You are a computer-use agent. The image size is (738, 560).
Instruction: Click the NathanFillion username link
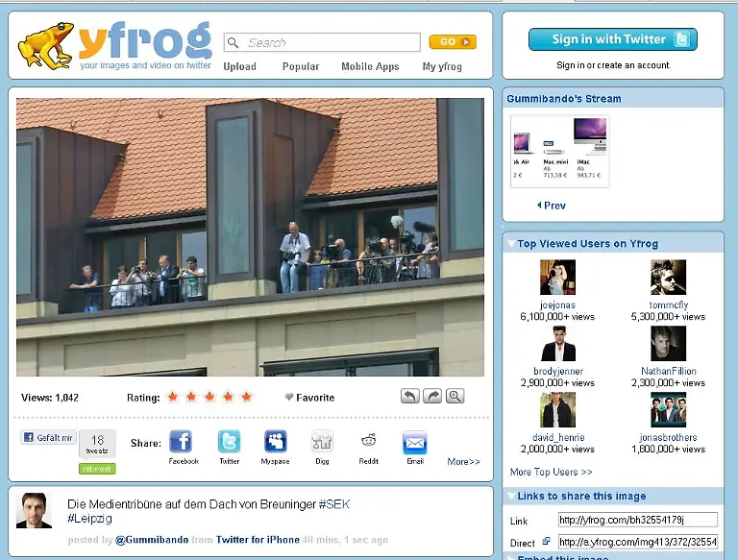669,372
